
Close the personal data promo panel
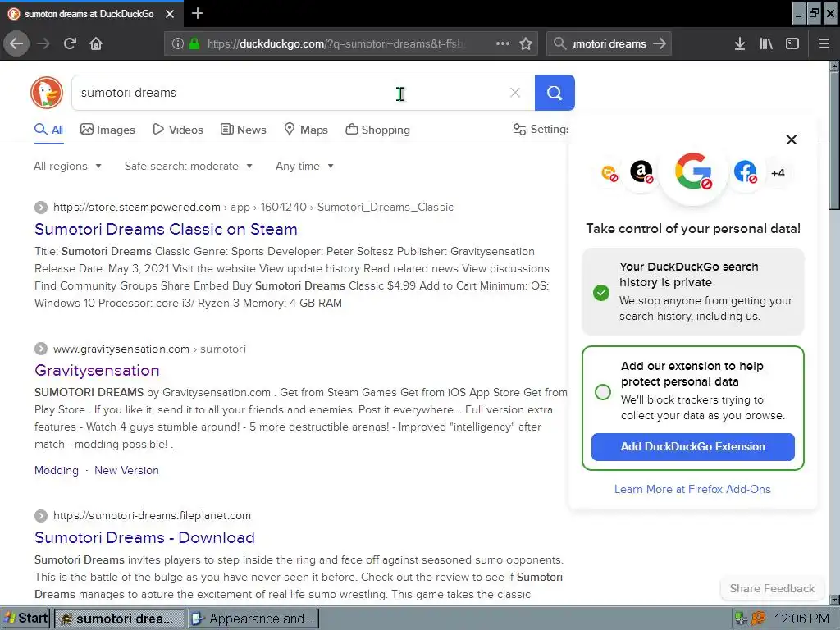[x=792, y=139]
